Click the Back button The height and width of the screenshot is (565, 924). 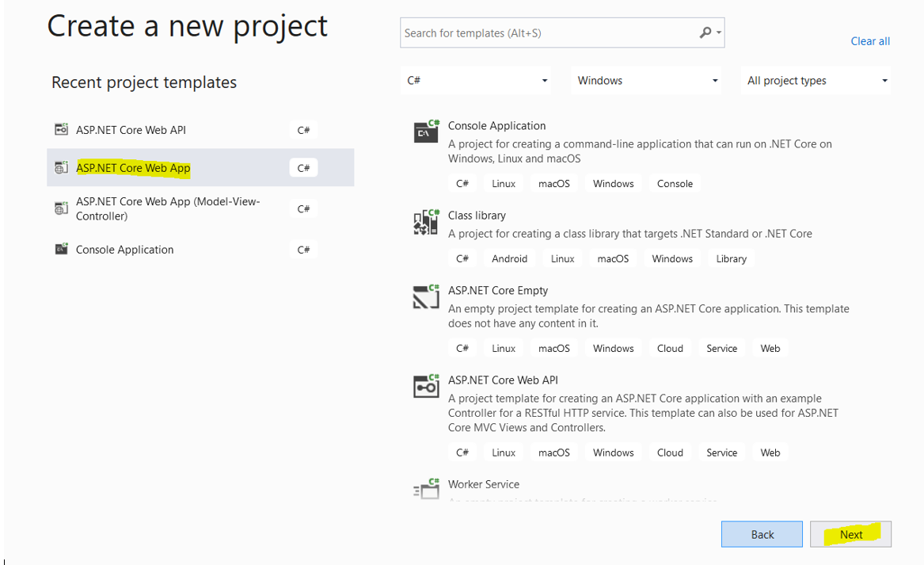762,534
